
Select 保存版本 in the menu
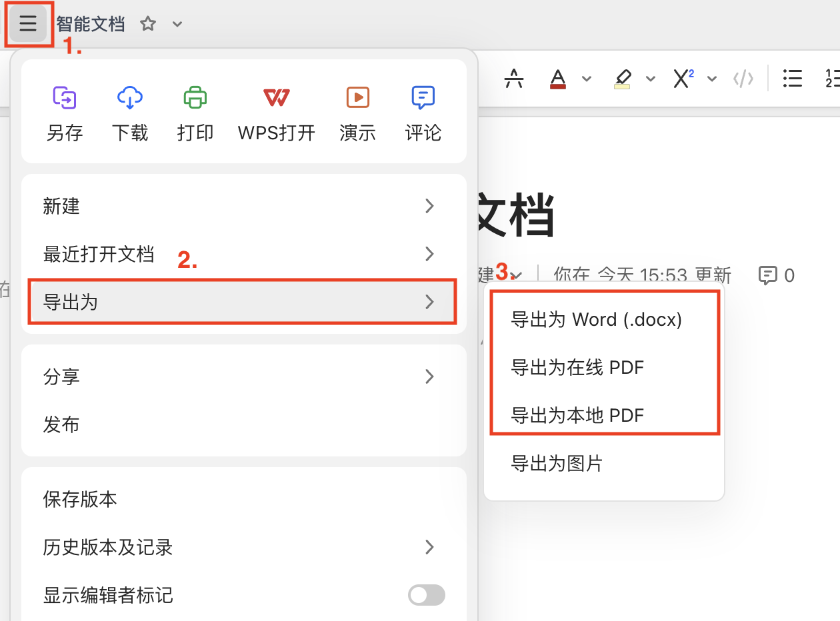click(x=243, y=499)
